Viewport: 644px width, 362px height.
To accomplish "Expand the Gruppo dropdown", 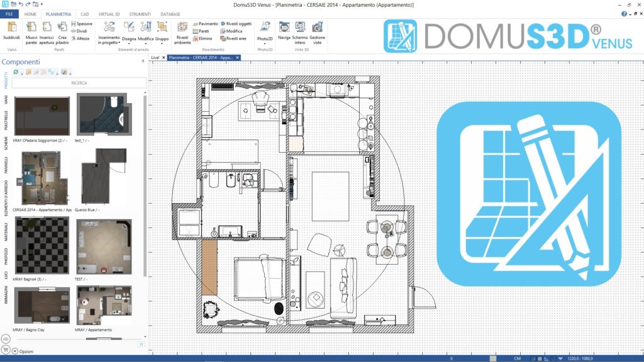I will [162, 33].
